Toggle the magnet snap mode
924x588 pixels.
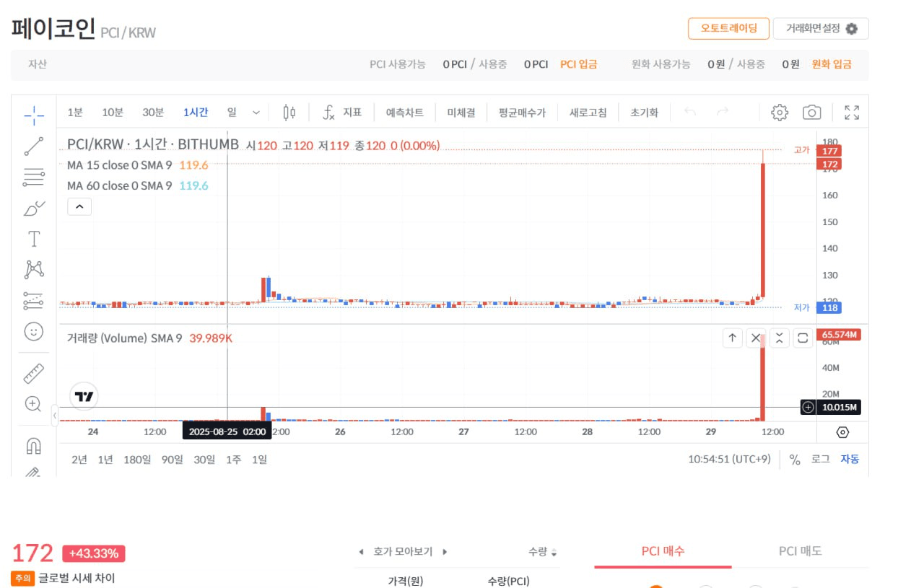pyautogui.click(x=34, y=446)
